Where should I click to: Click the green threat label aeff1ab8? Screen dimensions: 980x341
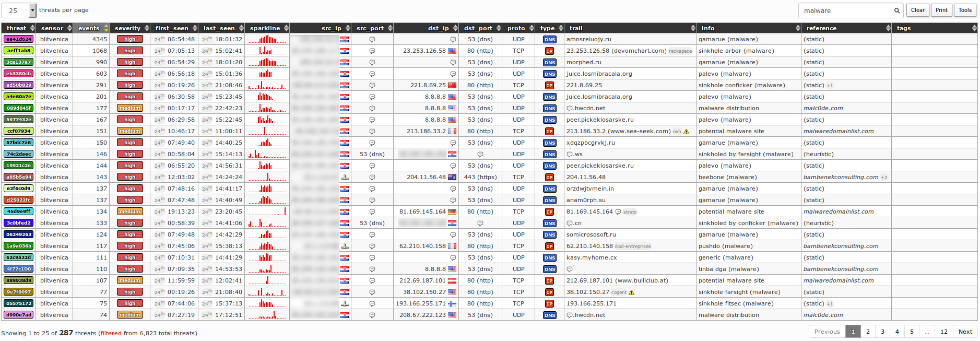pos(19,51)
